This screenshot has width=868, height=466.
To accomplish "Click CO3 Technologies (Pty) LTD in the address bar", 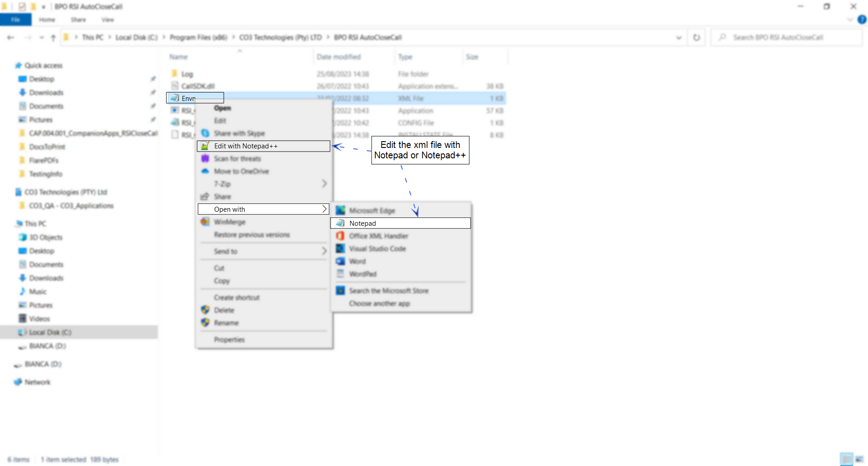I will coord(280,37).
